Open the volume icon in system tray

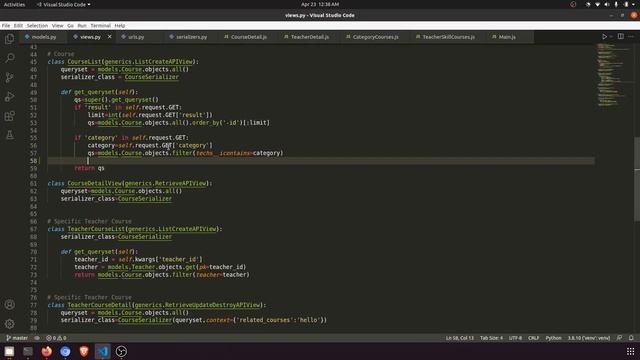607,4
